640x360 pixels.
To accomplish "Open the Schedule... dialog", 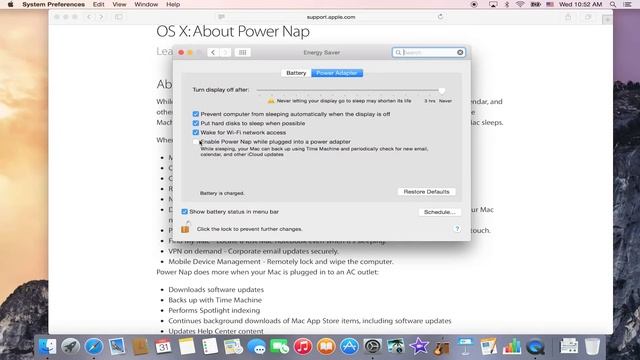I will (x=440, y=212).
